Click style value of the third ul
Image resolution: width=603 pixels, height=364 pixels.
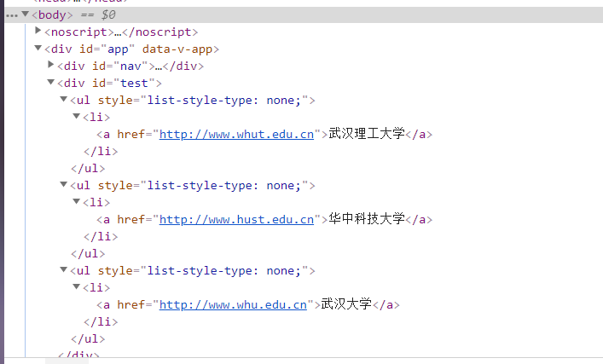pyautogui.click(x=224, y=271)
